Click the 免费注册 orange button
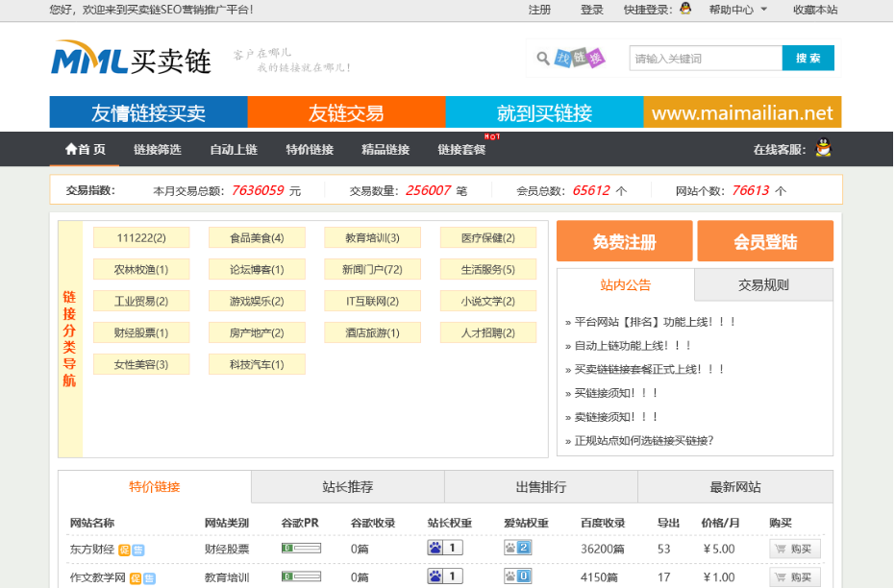Image resolution: width=895 pixels, height=588 pixels. pos(625,241)
